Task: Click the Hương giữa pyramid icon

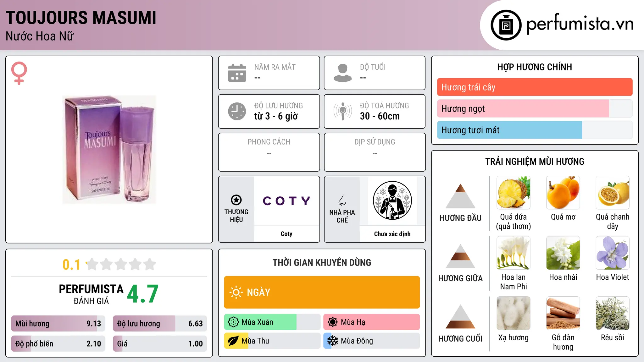Action: point(460,256)
